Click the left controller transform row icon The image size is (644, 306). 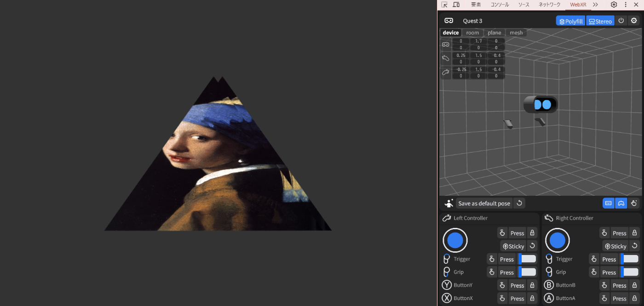tap(446, 72)
